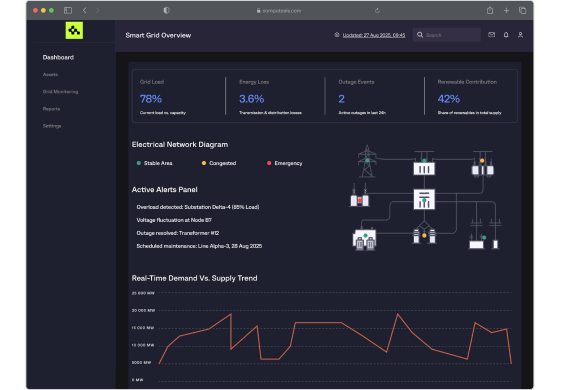This screenshot has width=561, height=390.
Task: Click the green app logo icon
Action: [x=74, y=30]
